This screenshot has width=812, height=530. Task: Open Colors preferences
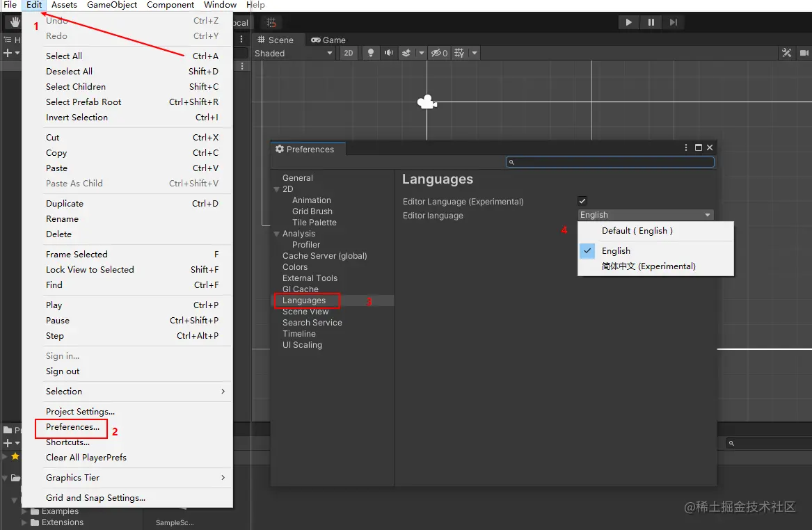294,267
